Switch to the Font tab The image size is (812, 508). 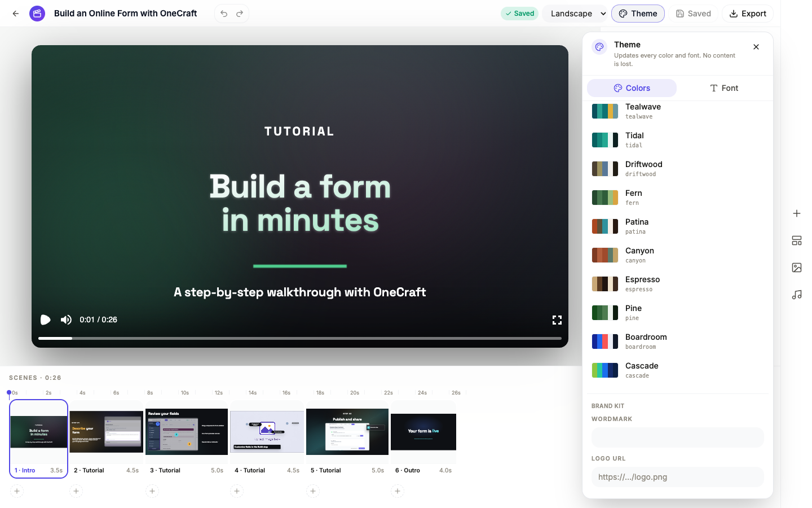(723, 88)
